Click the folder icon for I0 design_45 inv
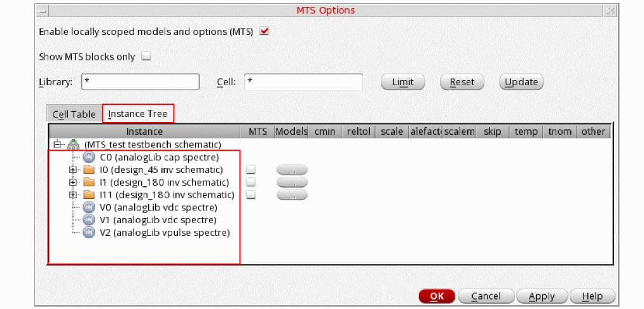Image resolution: width=644 pixels, height=309 pixels. coord(88,170)
